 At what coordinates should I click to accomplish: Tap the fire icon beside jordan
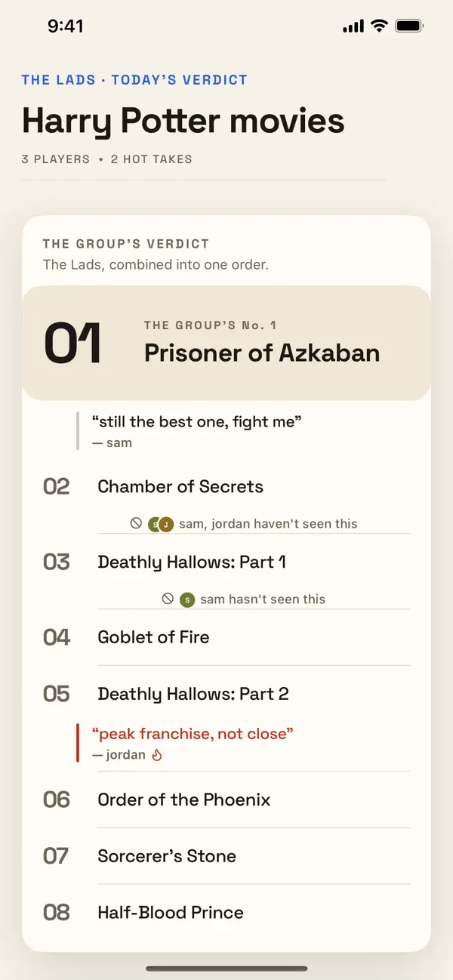point(157,754)
